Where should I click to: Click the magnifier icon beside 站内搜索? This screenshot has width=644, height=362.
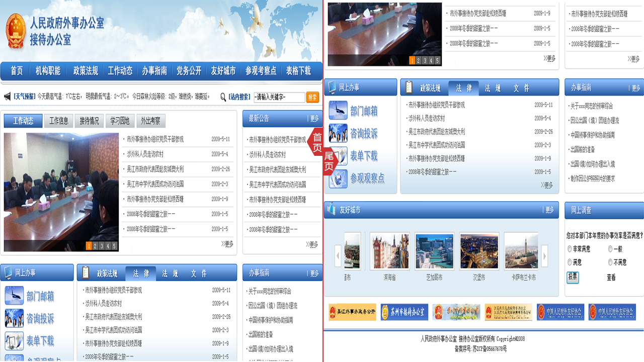[223, 97]
